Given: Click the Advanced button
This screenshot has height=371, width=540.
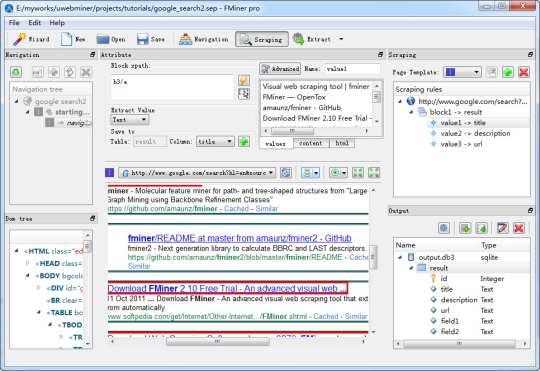Looking at the screenshot, I should coord(280,69).
